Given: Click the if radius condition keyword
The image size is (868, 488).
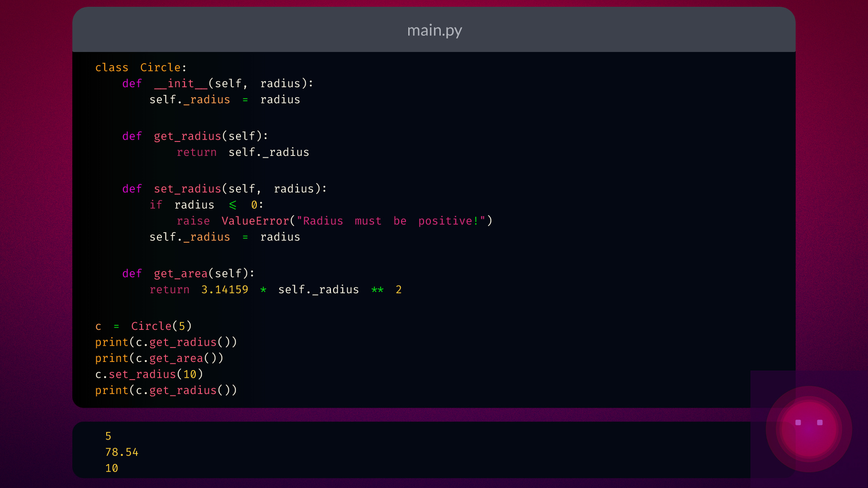Looking at the screenshot, I should [x=156, y=205].
